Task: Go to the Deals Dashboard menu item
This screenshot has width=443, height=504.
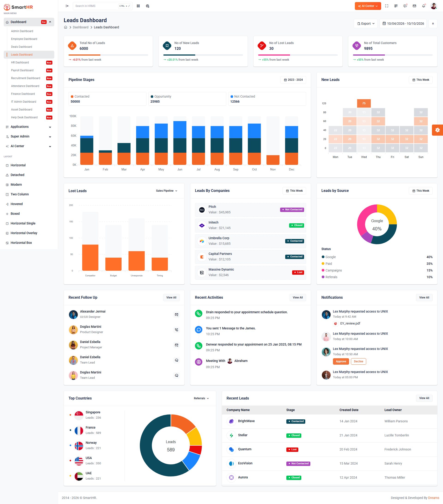Action: coord(21,47)
